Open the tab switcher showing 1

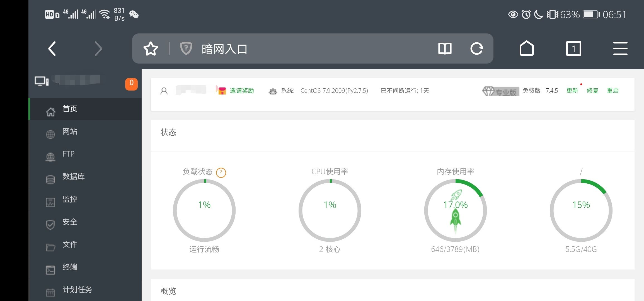point(573,49)
